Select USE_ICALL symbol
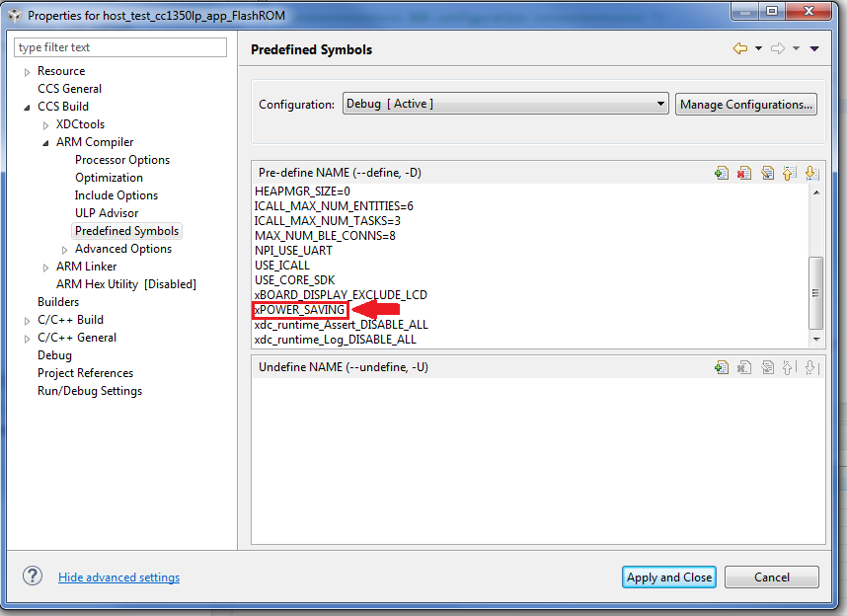Screen dimensions: 847x616 [282, 266]
